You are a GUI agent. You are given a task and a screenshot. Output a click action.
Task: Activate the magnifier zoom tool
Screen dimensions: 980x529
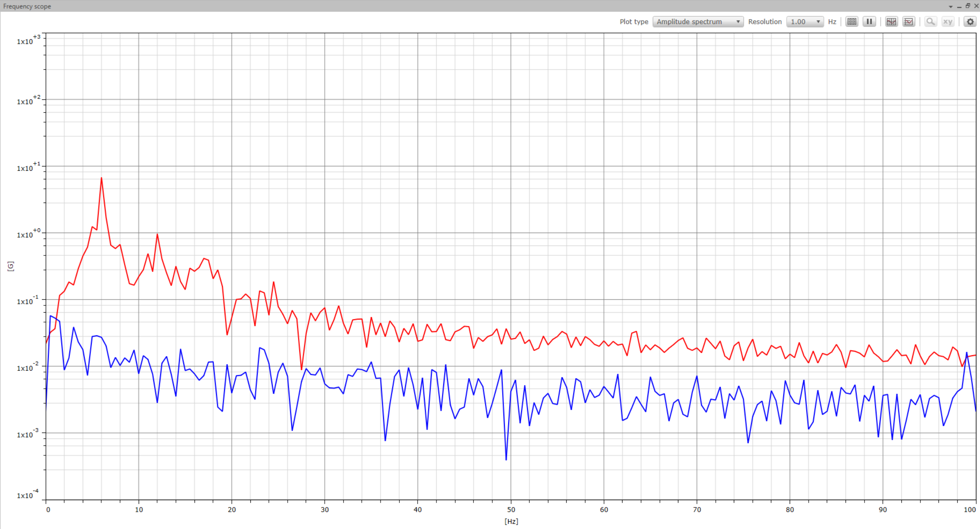[930, 22]
